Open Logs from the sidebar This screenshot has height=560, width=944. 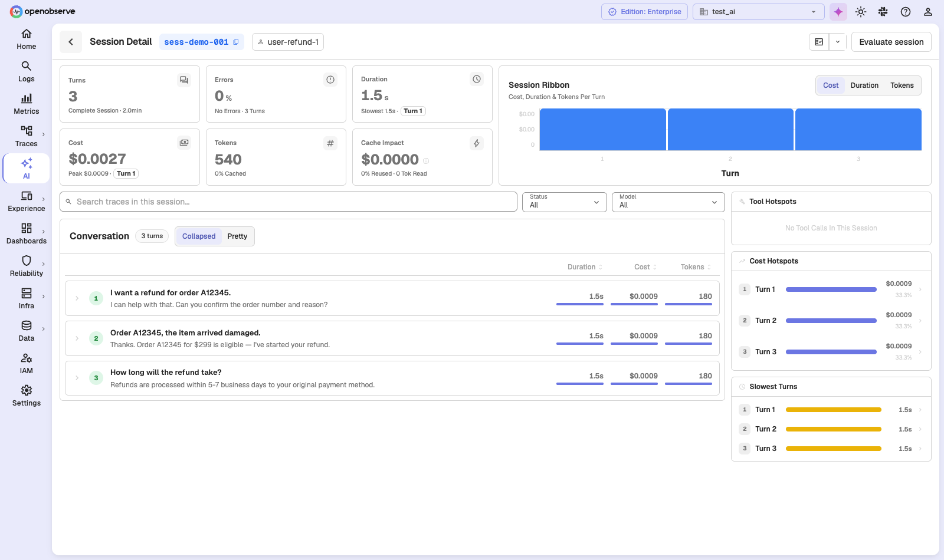pos(26,72)
